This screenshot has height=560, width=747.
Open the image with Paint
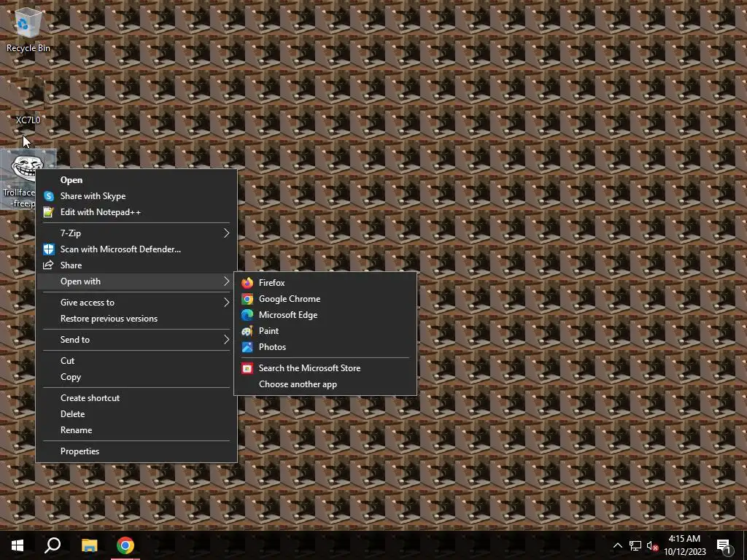pyautogui.click(x=325, y=331)
